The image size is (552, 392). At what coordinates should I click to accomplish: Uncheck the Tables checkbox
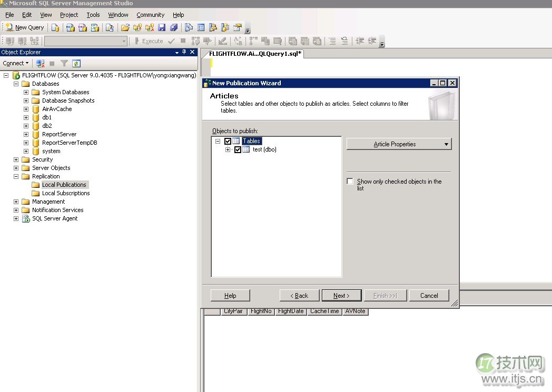(x=228, y=141)
